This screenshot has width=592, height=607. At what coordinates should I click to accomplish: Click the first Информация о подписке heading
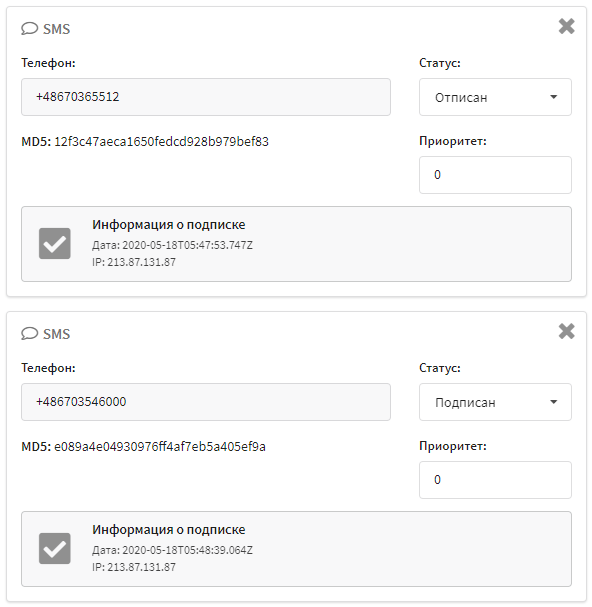tap(168, 225)
